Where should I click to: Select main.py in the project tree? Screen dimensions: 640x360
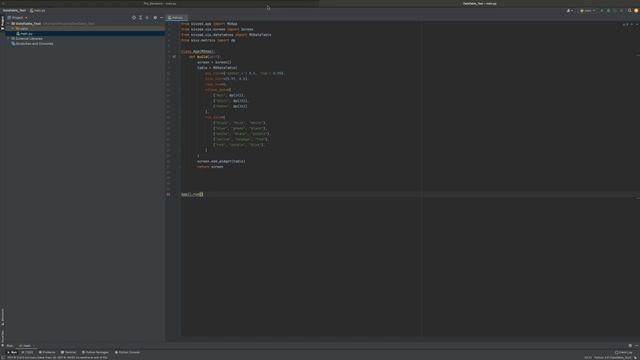26,33
